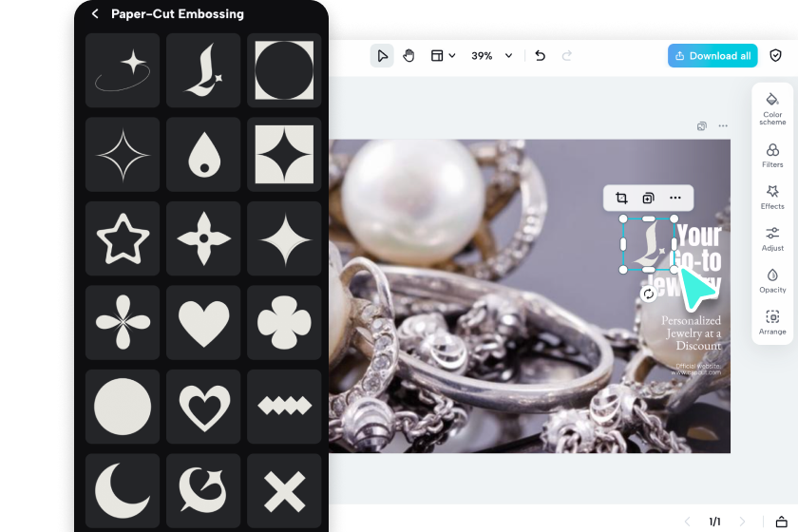Activate the Hand pan tool

[x=408, y=55]
